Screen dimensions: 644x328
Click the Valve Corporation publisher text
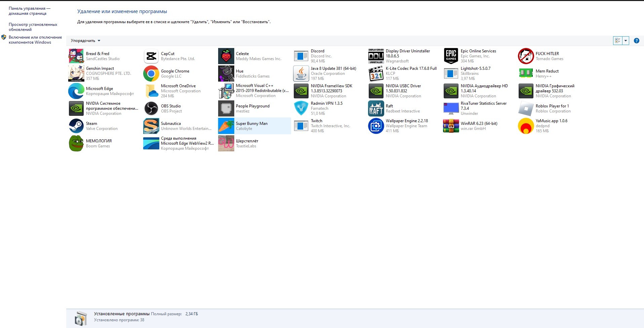tap(102, 129)
